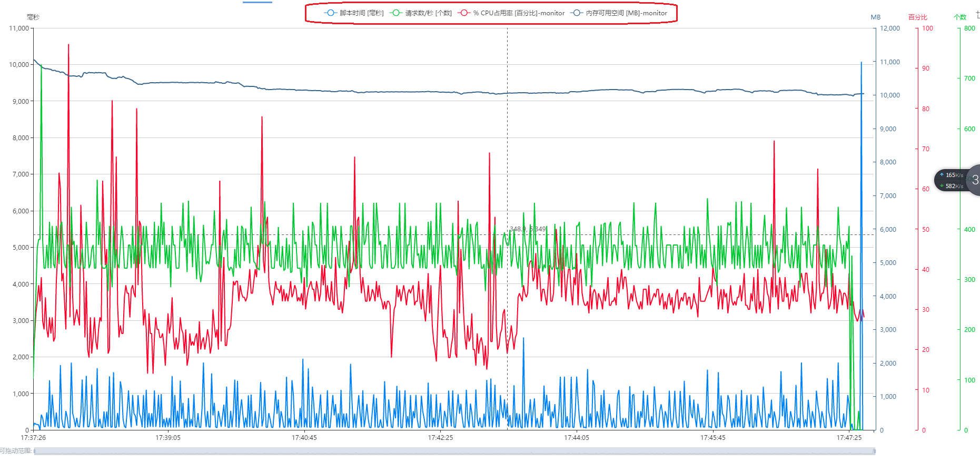980x461 pixels.
Task: Toggle 内存可用空间 [MB]-monitor series label
Action: pyautogui.click(x=626, y=13)
